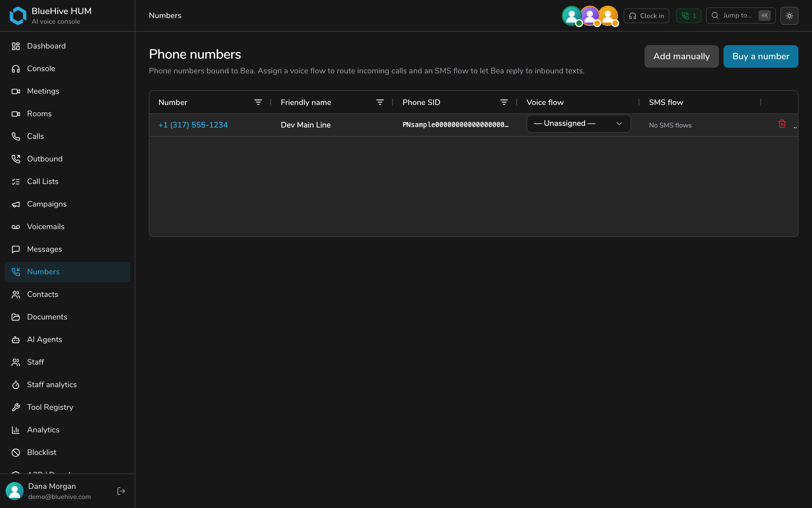Sign out using the logout icon
The image size is (812, 508).
121,491
